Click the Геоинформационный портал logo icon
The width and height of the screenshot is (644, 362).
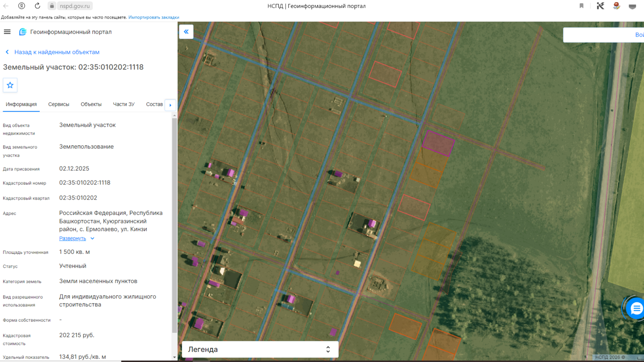pyautogui.click(x=23, y=32)
